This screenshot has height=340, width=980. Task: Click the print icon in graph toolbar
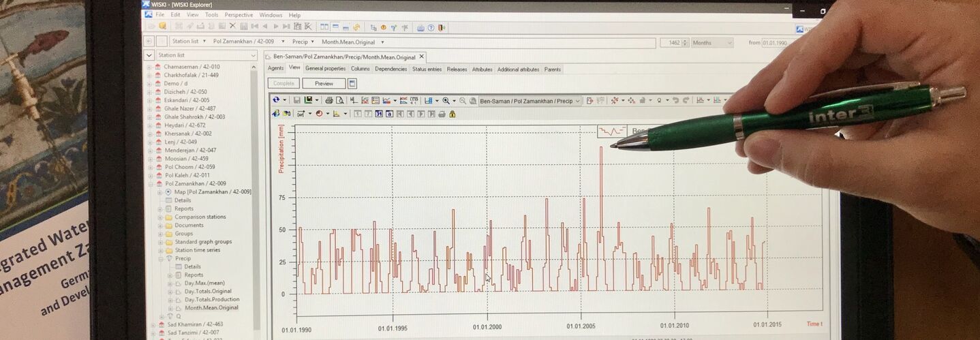pyautogui.click(x=329, y=101)
